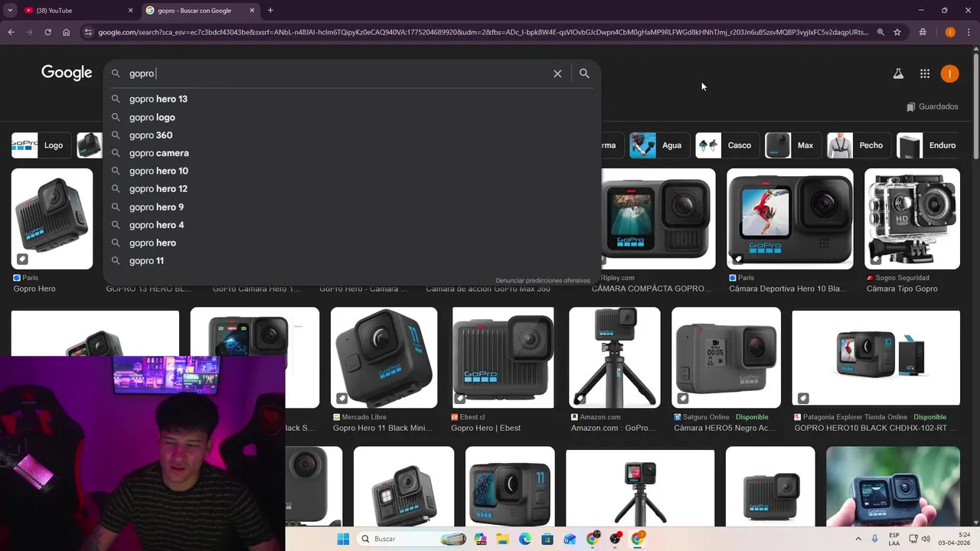Select suggestion gopro 11
This screenshot has width=980, height=551.
pos(352,260)
